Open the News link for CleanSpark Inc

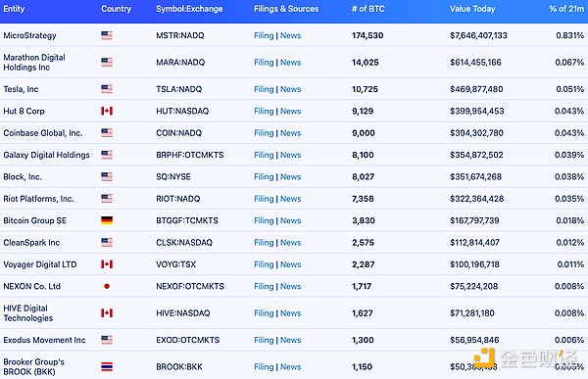click(x=291, y=243)
